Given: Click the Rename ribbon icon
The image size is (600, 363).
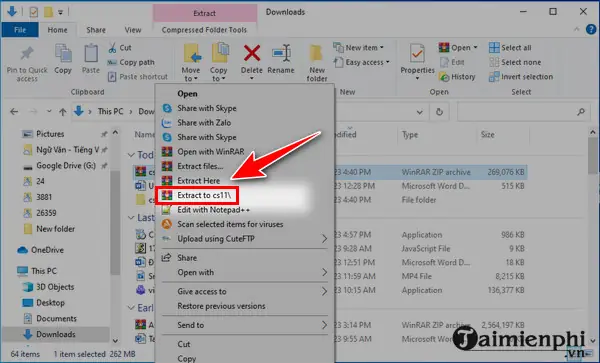Looking at the screenshot, I should pos(281,53).
